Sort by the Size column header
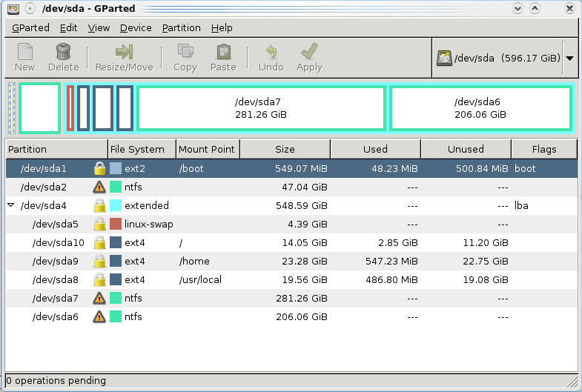The width and height of the screenshot is (582, 392). tap(285, 149)
